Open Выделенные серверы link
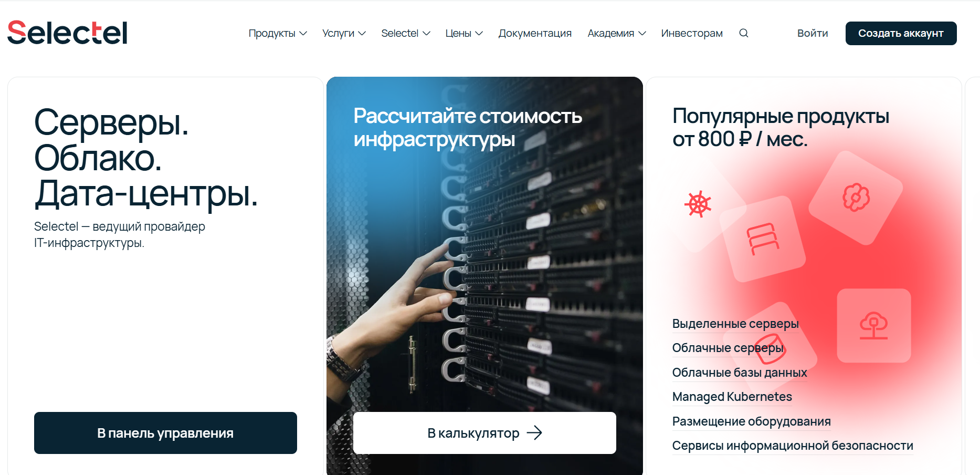Viewport: 980px width, 475px height. tap(735, 324)
